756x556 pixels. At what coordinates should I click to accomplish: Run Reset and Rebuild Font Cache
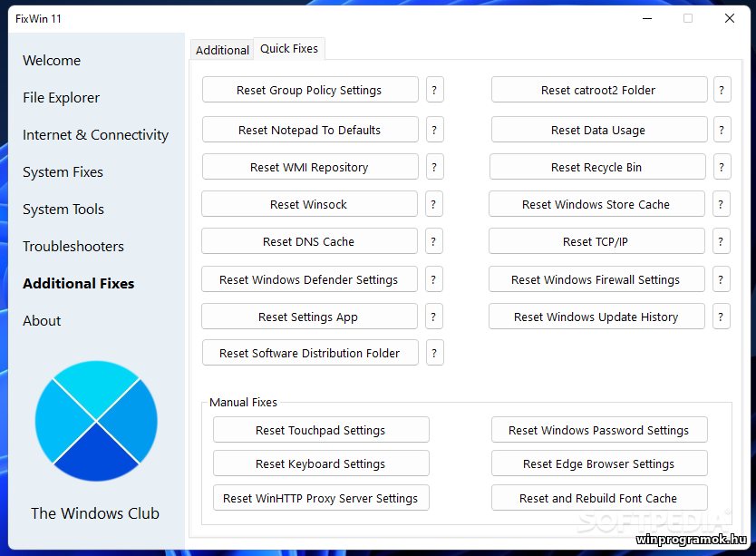598,498
